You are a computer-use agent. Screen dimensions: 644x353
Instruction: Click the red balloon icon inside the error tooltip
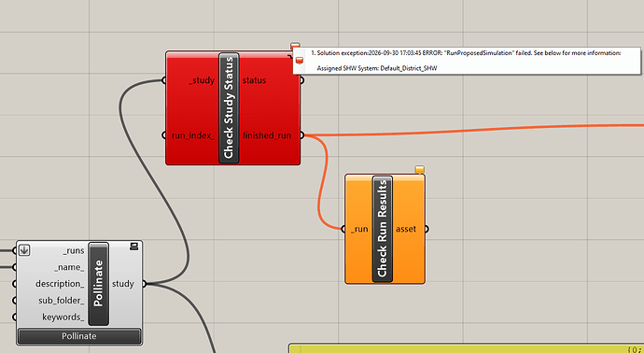(300, 61)
